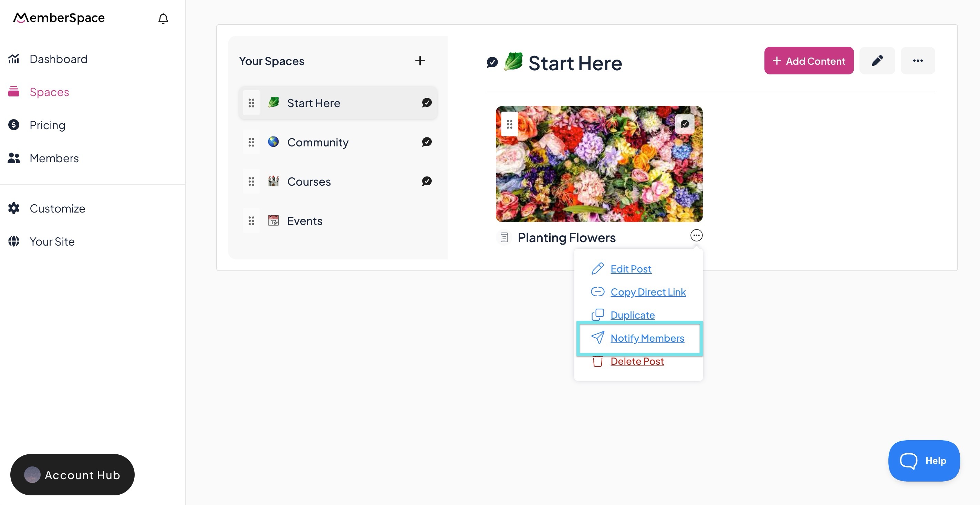Image resolution: width=980 pixels, height=505 pixels.
Task: Select Notify Members from the post menu
Action: click(647, 338)
